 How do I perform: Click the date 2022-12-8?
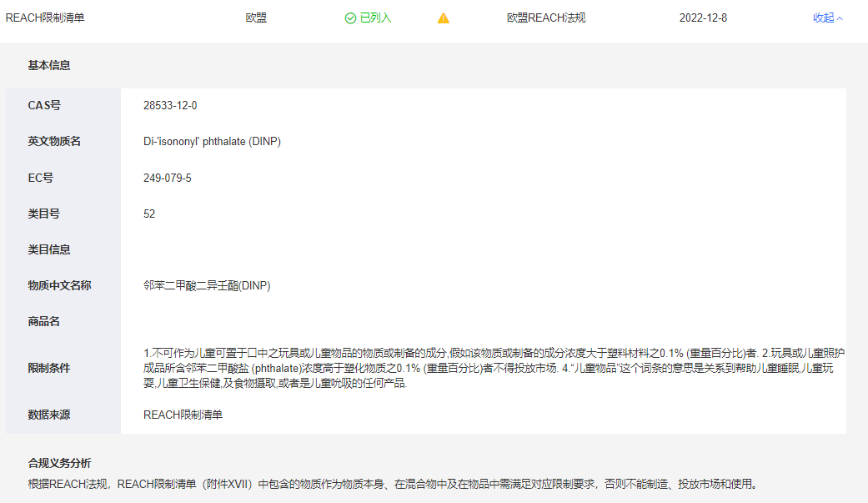(703, 18)
